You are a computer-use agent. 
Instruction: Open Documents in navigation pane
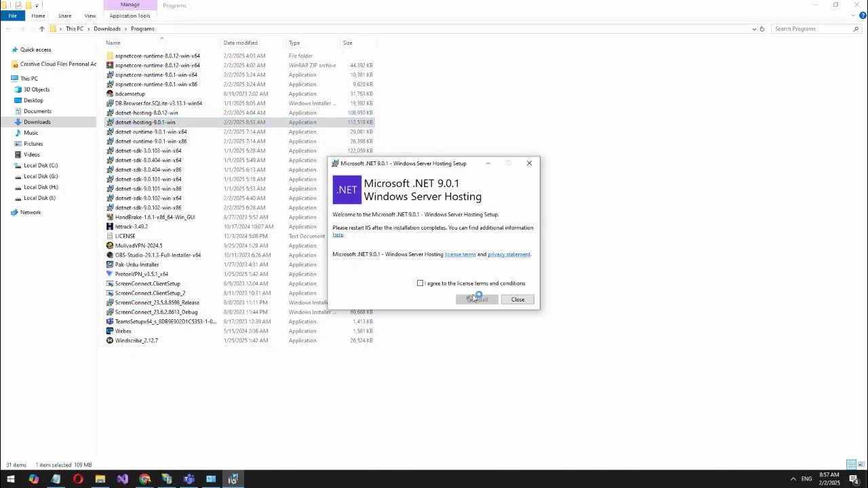pyautogui.click(x=37, y=111)
